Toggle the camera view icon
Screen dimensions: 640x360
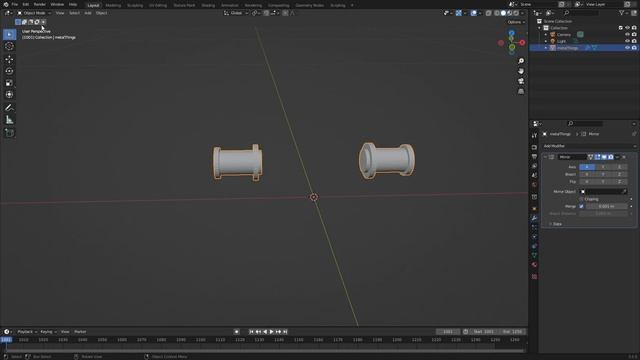521,81
